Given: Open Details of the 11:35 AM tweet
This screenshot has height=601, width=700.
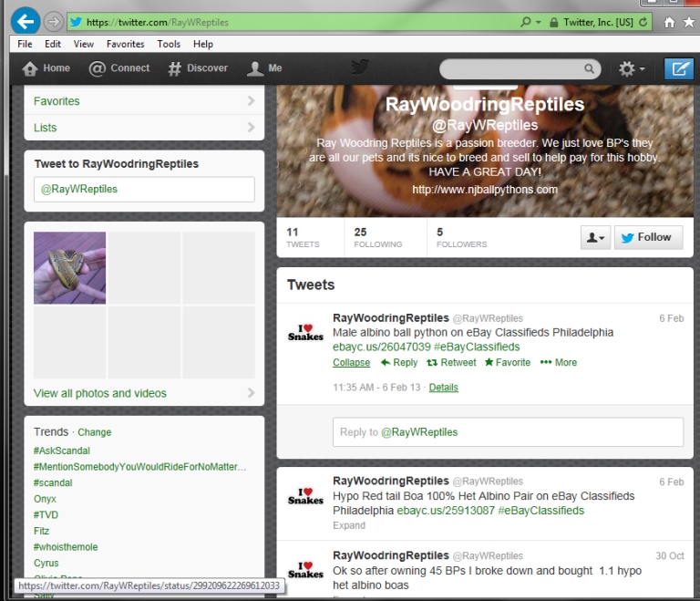Looking at the screenshot, I should (x=443, y=388).
